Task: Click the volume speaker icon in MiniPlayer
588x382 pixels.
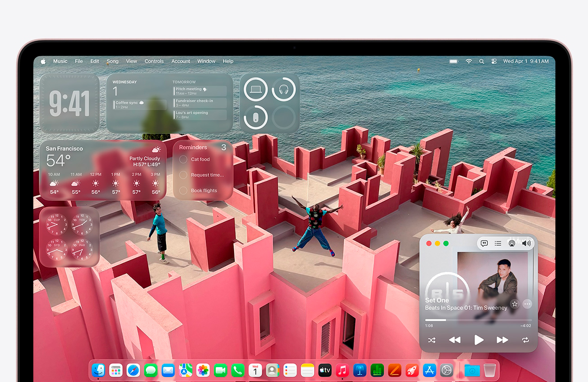Action: coord(526,244)
